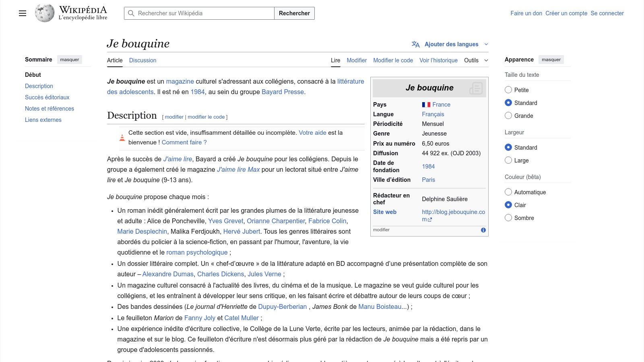The height and width of the screenshot is (362, 644).
Task: Open Voir l'historique tab
Action: click(x=438, y=60)
